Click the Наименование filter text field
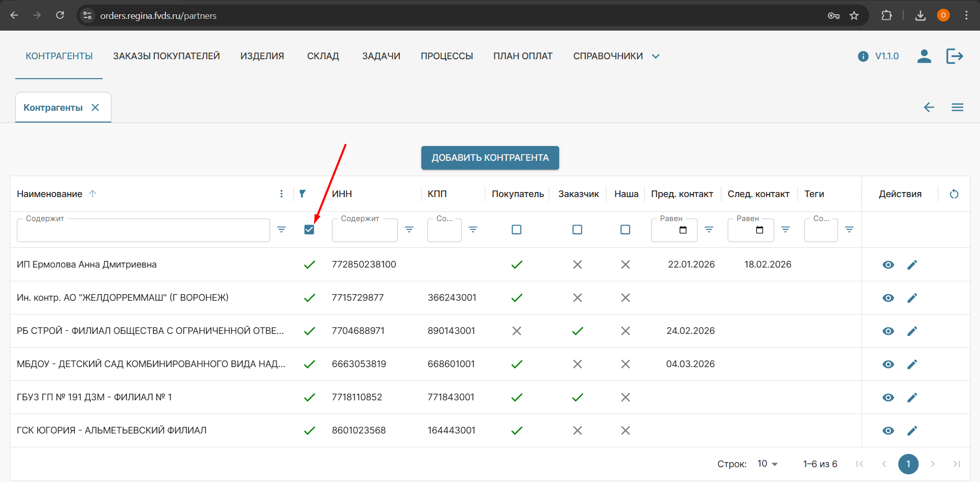Image resolution: width=980 pixels, height=482 pixels. coord(143,231)
